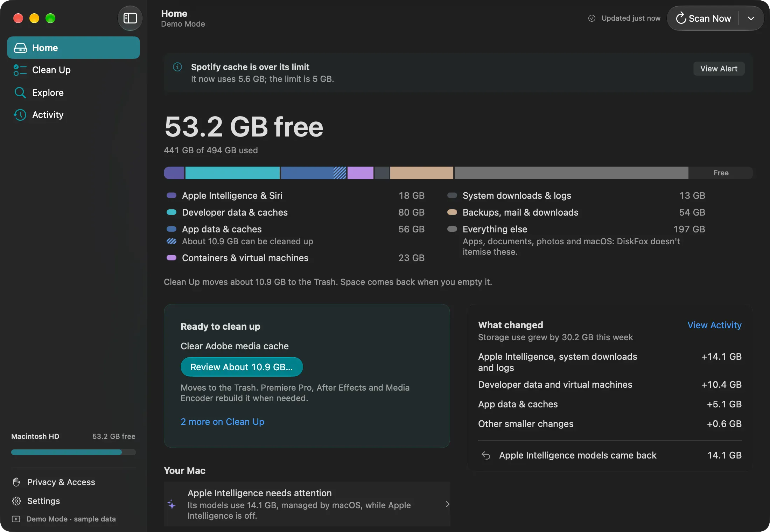Click the Updated just now checkmark icon
Screen dimensions: 770x532
592,18
